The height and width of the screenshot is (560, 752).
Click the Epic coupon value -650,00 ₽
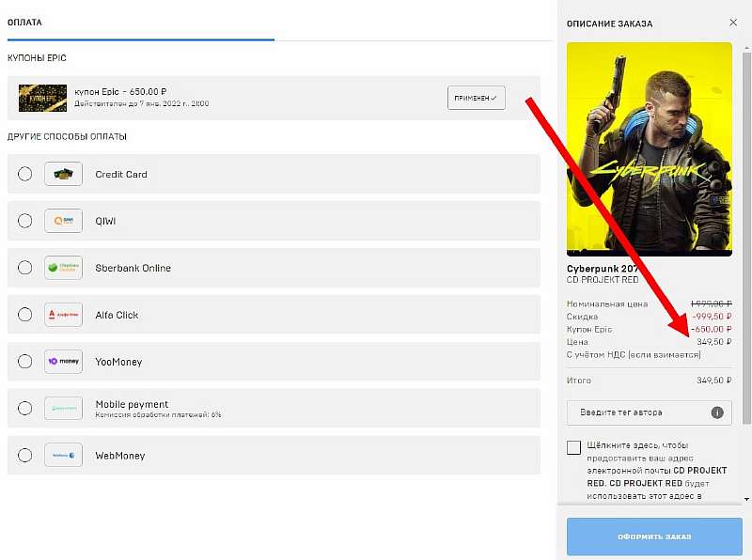712,329
